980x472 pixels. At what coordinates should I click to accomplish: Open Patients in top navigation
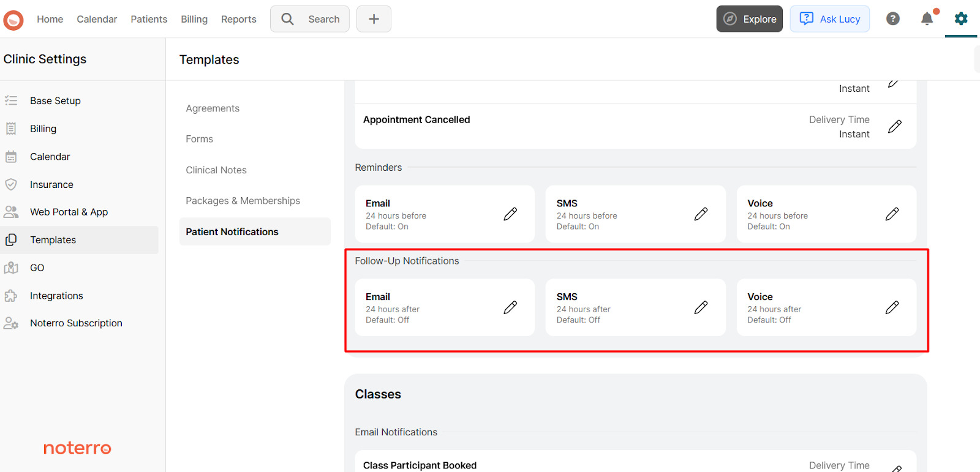149,19
